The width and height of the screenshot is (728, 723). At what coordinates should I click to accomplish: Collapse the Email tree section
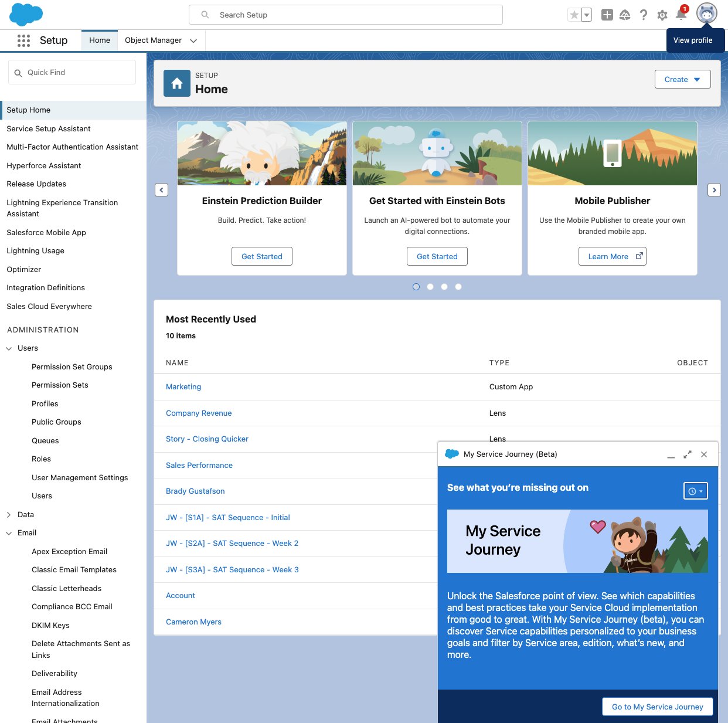click(9, 533)
